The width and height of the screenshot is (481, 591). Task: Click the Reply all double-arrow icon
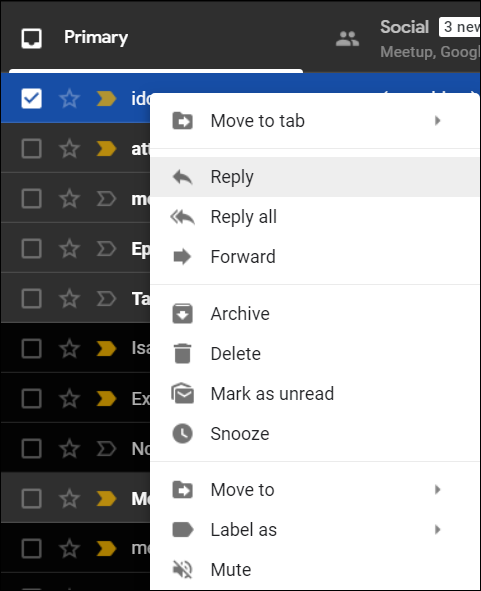click(182, 217)
